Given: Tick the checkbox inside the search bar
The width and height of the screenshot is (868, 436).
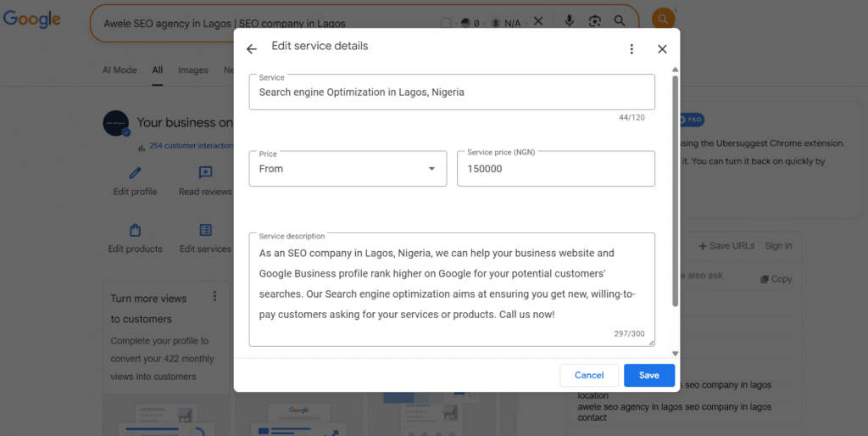Looking at the screenshot, I should (x=447, y=22).
